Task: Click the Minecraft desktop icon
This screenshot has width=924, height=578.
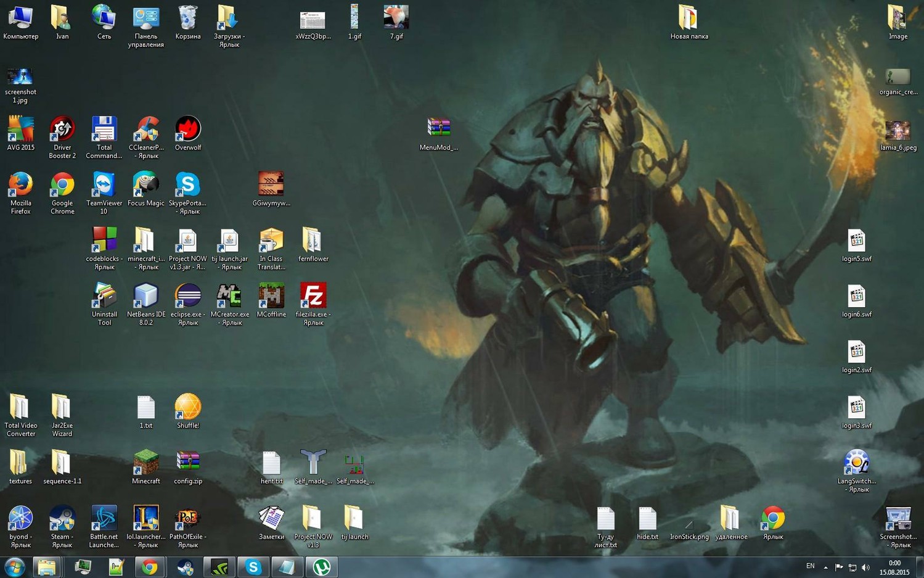Action: point(145,463)
